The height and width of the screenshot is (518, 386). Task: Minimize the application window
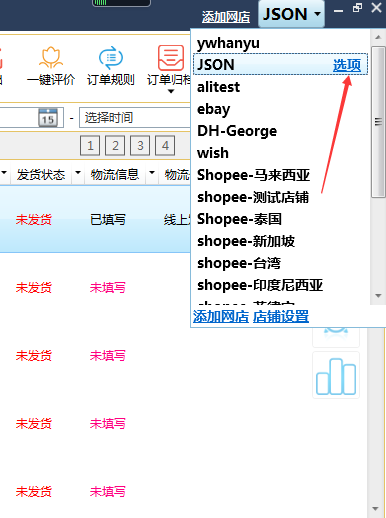click(338, 10)
